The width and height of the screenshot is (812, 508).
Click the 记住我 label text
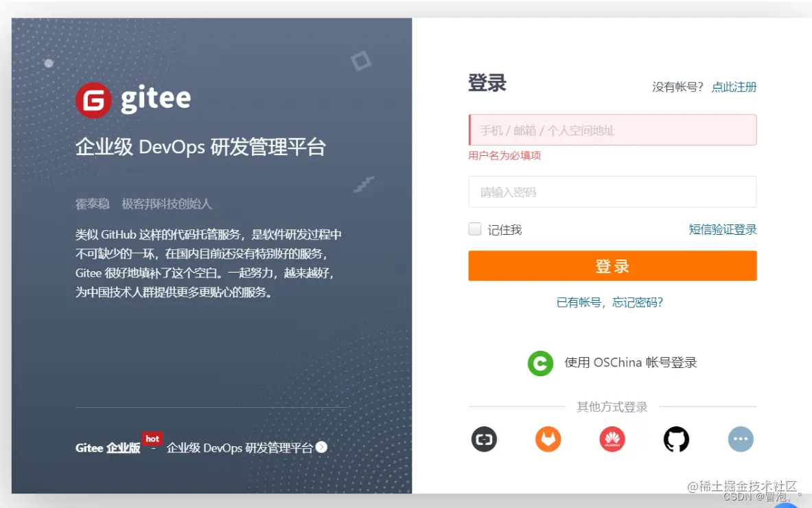(x=504, y=230)
